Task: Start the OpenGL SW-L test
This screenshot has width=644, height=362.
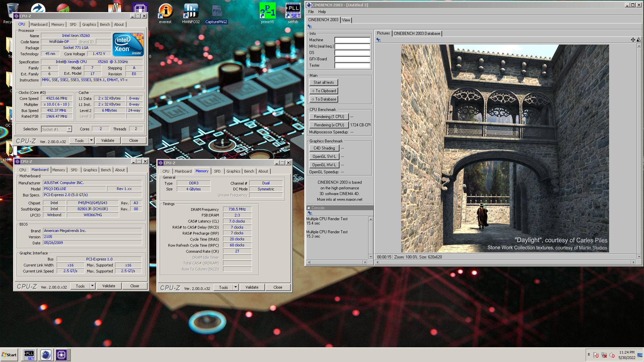Action: (324, 157)
